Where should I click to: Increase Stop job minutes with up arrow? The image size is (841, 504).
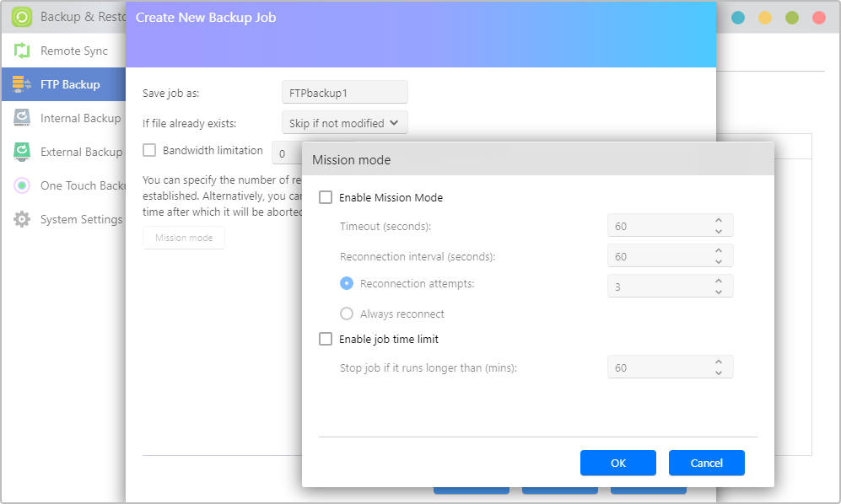point(719,362)
